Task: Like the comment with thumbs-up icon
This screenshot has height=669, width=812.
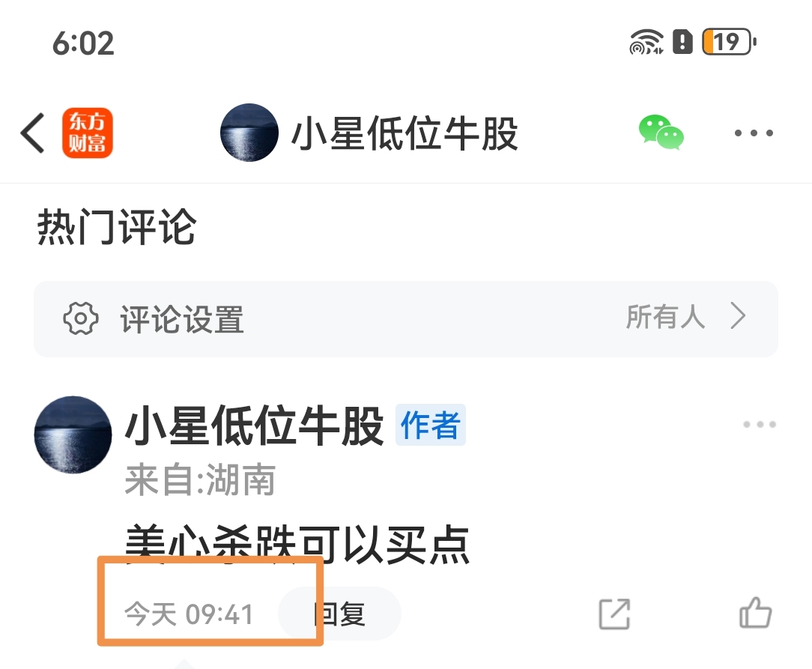Action: [x=756, y=613]
